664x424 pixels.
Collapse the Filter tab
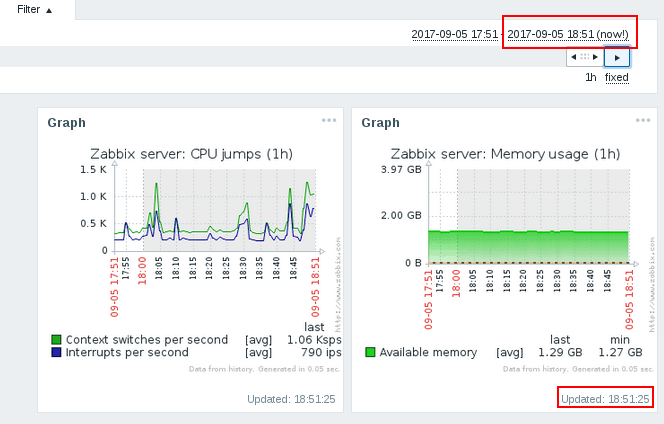click(34, 9)
